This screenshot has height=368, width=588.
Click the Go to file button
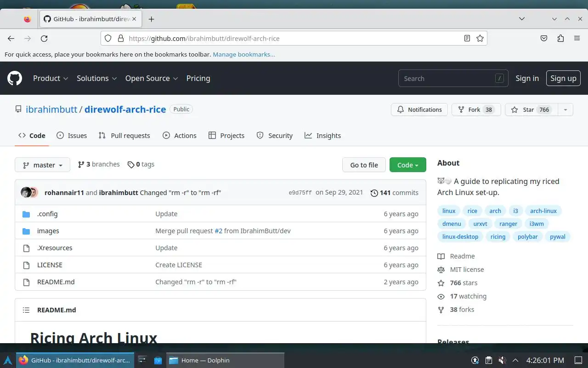pos(364,165)
